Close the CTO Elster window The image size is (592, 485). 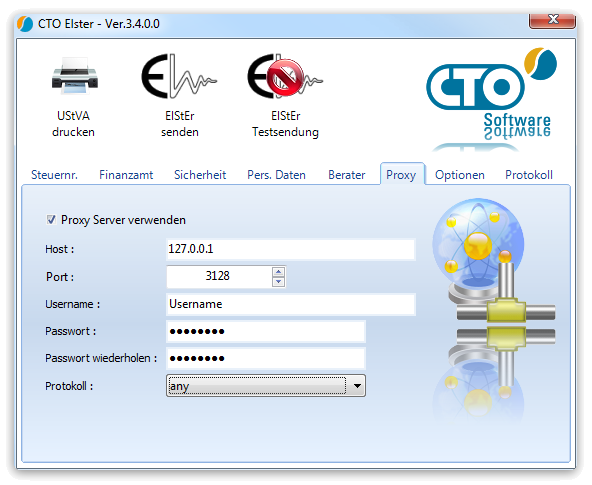tap(552, 20)
